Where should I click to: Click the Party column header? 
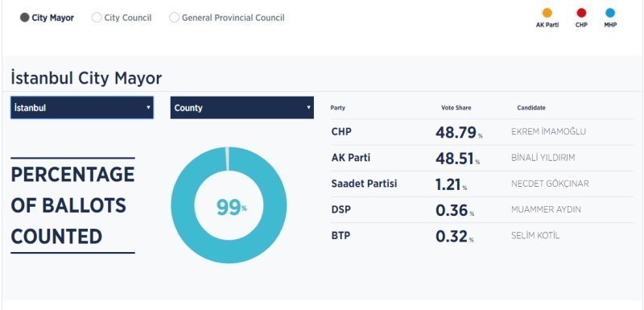pos(337,108)
